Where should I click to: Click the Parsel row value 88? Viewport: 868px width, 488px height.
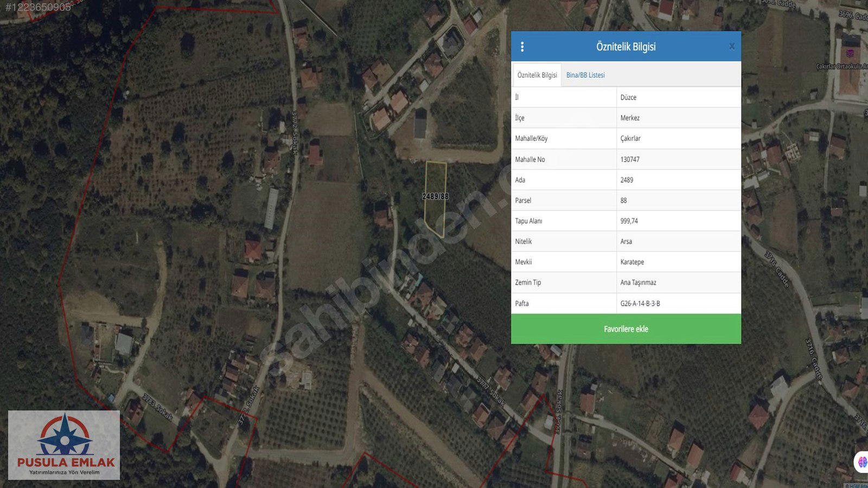pos(624,201)
